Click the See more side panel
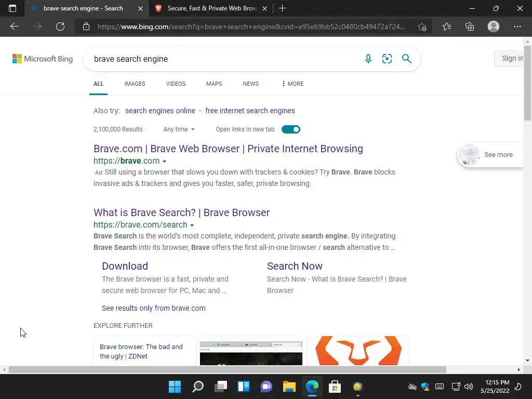 click(490, 155)
